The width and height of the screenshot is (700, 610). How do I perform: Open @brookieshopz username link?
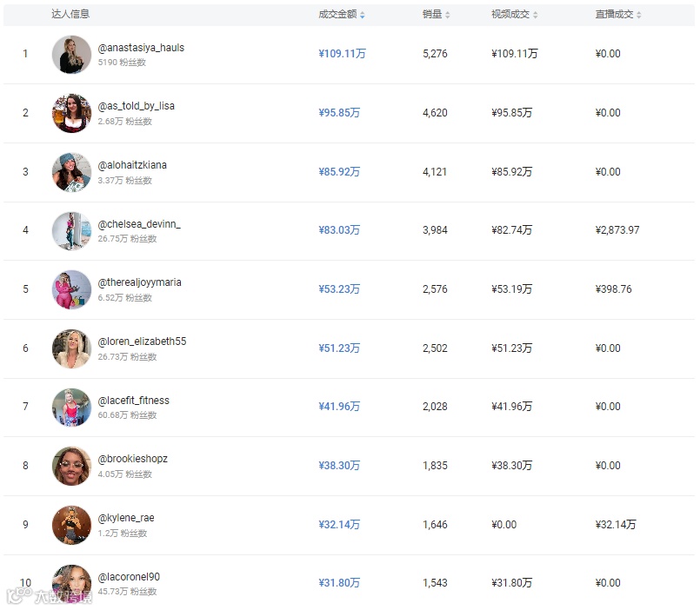point(132,459)
